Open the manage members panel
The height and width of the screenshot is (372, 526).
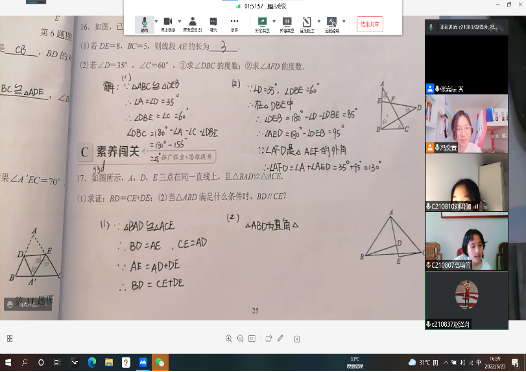pyautogui.click(x=192, y=24)
